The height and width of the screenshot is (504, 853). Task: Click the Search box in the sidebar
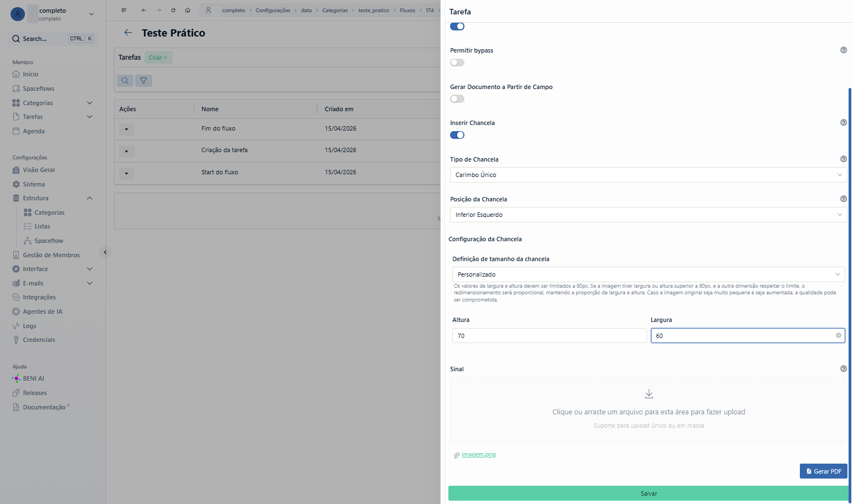click(x=53, y=39)
